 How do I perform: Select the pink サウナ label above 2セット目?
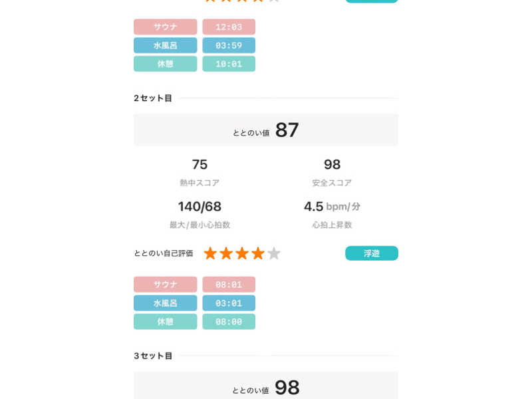pyautogui.click(x=165, y=27)
